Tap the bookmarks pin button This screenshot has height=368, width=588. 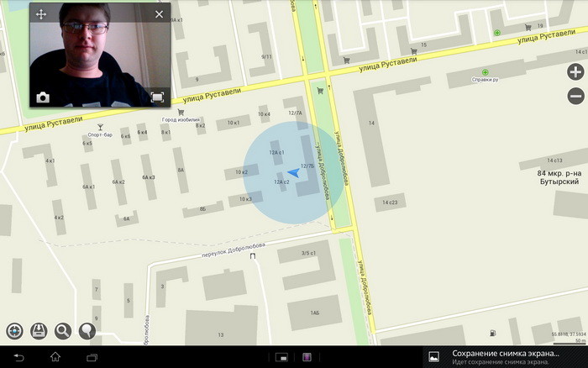pos(87,331)
